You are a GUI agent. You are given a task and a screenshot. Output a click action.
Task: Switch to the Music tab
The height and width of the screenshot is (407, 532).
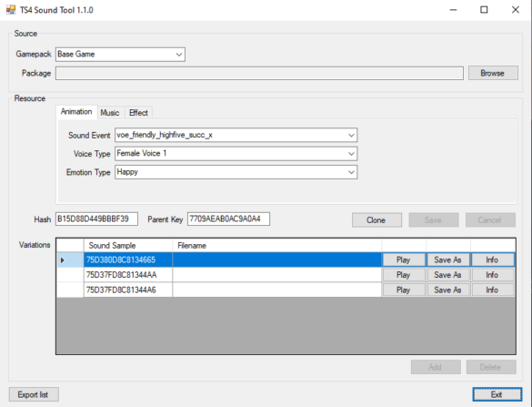(110, 113)
